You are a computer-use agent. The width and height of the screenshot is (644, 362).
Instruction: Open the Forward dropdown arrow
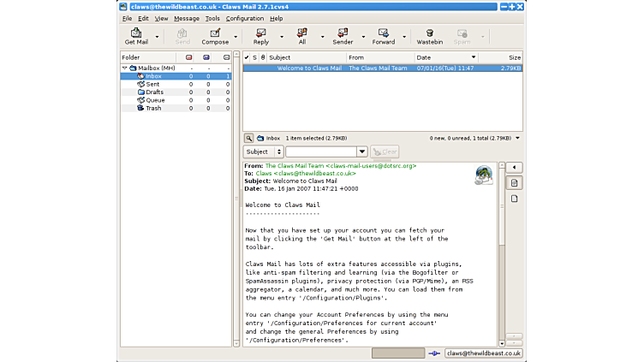tap(404, 37)
